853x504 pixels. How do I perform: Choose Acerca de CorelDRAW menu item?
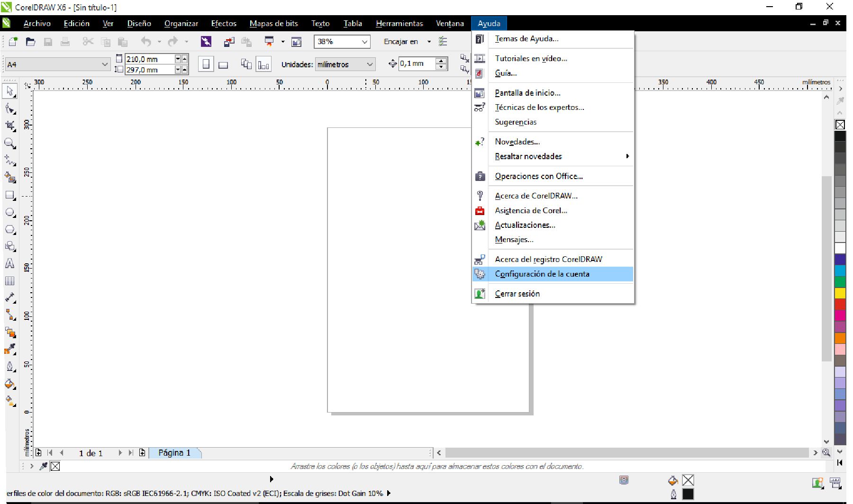553,196
